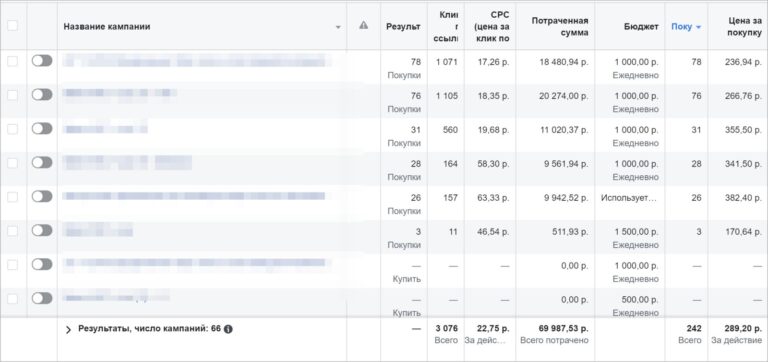The width and height of the screenshot is (768, 362).
Task: Open info icon next to campaign count 66
Action: point(228,329)
